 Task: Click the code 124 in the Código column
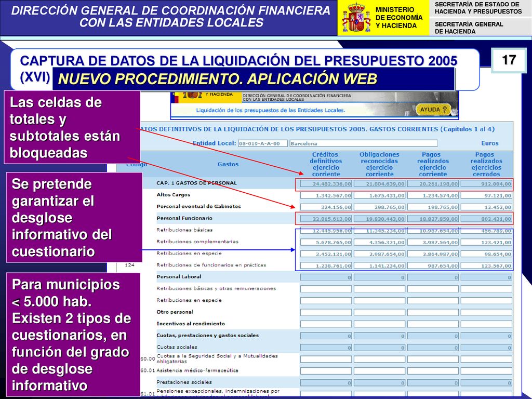coord(129,265)
